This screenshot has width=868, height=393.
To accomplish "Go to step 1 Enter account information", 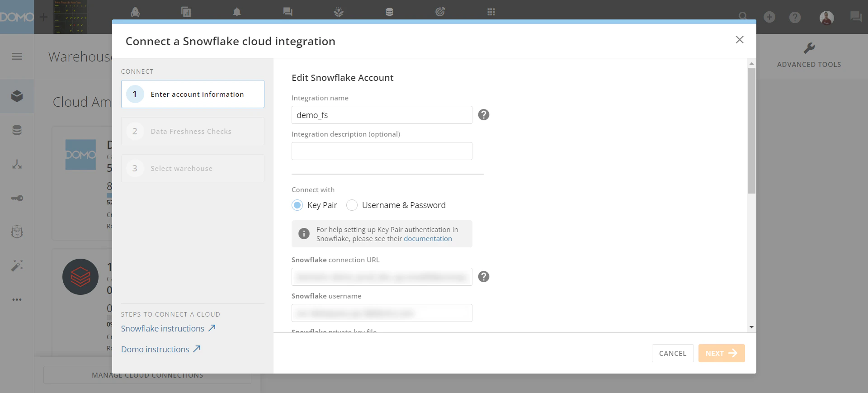I will 193,94.
